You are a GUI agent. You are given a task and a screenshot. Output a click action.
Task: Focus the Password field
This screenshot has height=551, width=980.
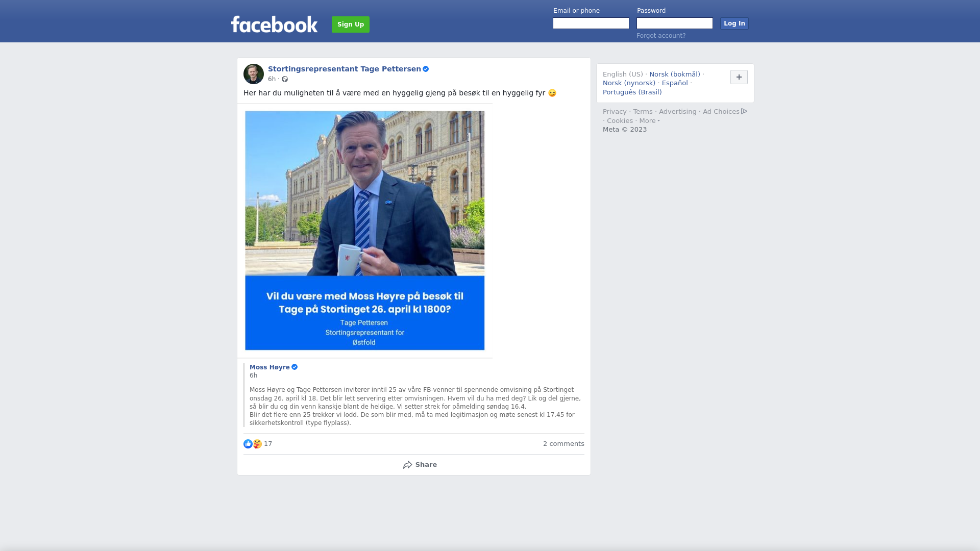pos(675,23)
